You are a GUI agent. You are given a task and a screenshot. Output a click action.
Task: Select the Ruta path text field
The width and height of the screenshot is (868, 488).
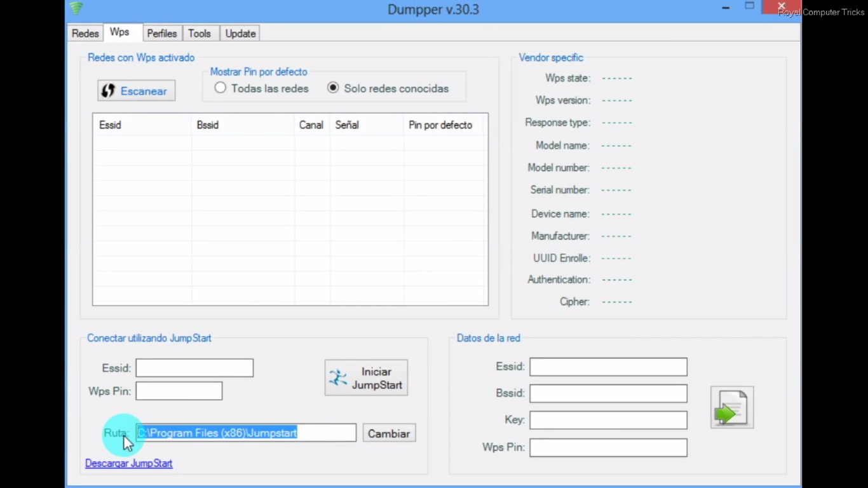tap(246, 433)
